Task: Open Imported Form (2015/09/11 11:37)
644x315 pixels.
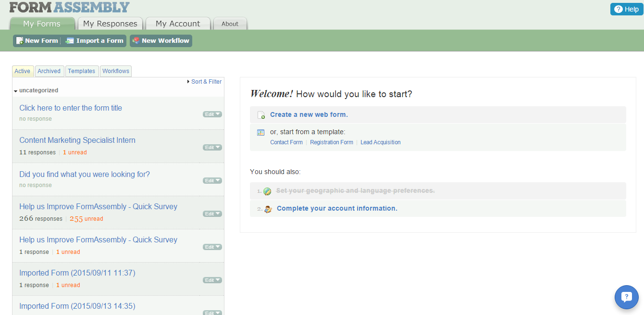Action: click(77, 273)
